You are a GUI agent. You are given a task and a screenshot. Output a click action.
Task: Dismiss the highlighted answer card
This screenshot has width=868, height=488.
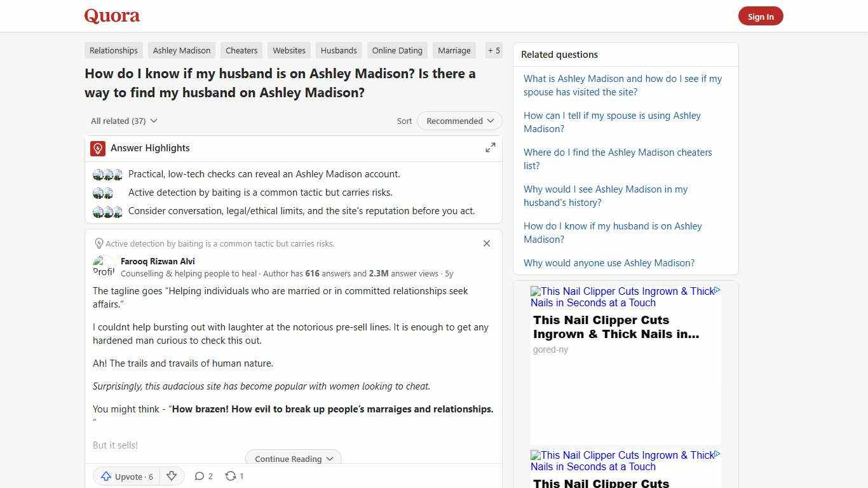pyautogui.click(x=487, y=243)
